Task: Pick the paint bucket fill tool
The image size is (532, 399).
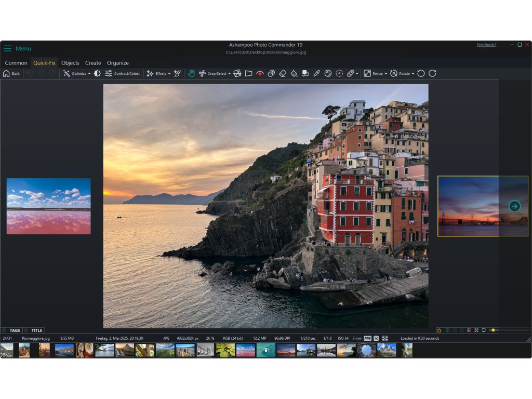Action: click(x=294, y=74)
